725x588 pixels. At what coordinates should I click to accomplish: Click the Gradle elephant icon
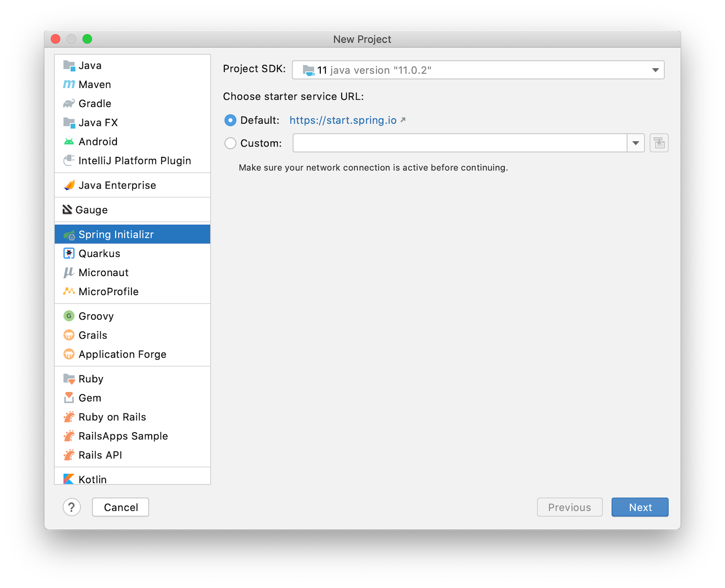pyautogui.click(x=69, y=103)
